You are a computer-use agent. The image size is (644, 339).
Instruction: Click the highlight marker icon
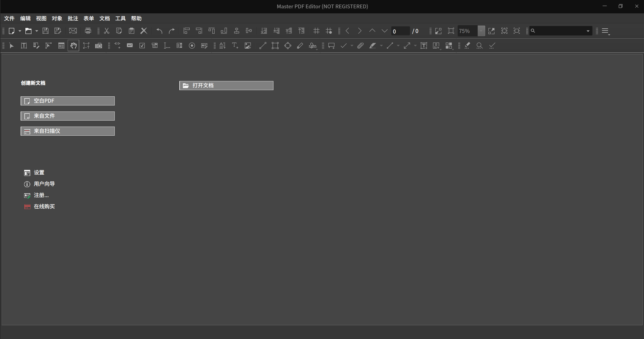[373, 46]
